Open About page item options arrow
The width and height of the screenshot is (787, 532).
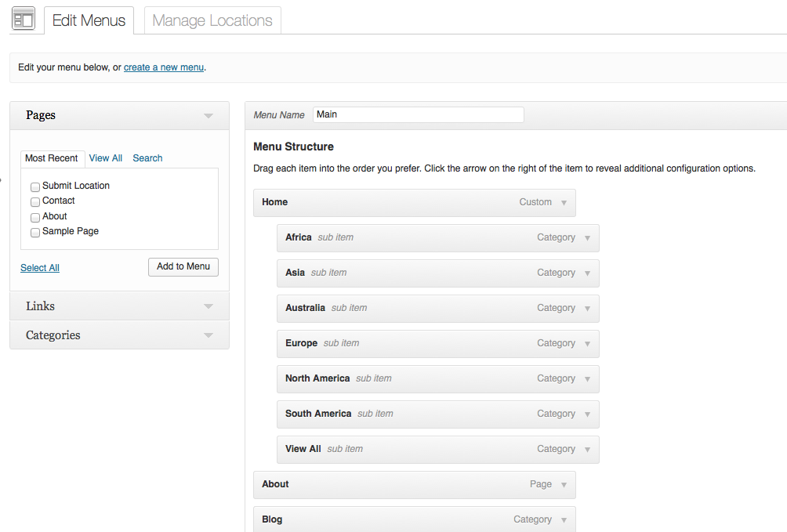(x=564, y=485)
